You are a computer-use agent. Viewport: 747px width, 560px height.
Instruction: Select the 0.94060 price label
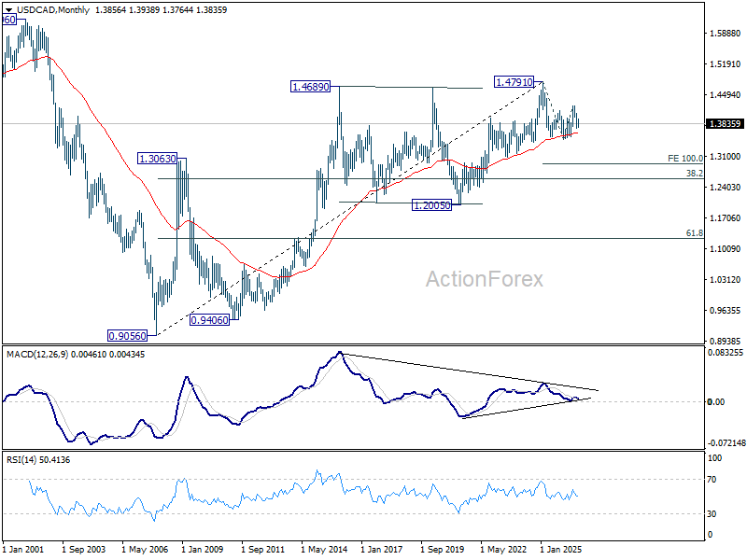click(x=209, y=320)
